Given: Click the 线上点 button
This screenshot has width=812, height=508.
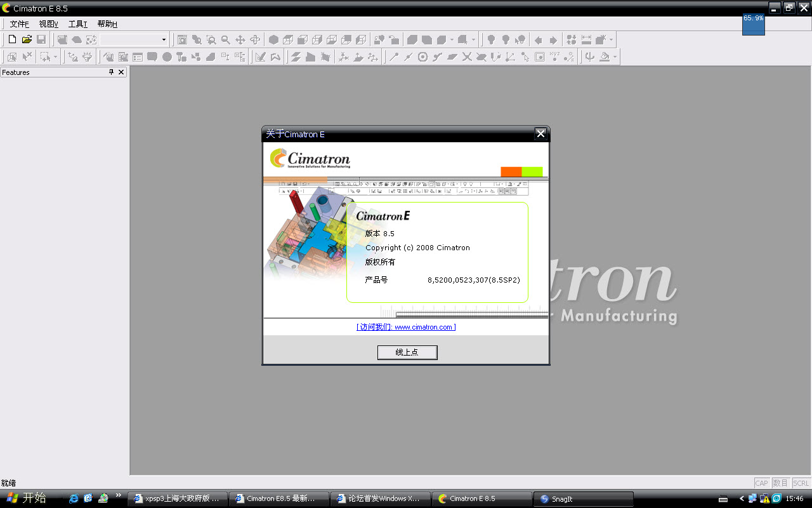Looking at the screenshot, I should tap(407, 352).
